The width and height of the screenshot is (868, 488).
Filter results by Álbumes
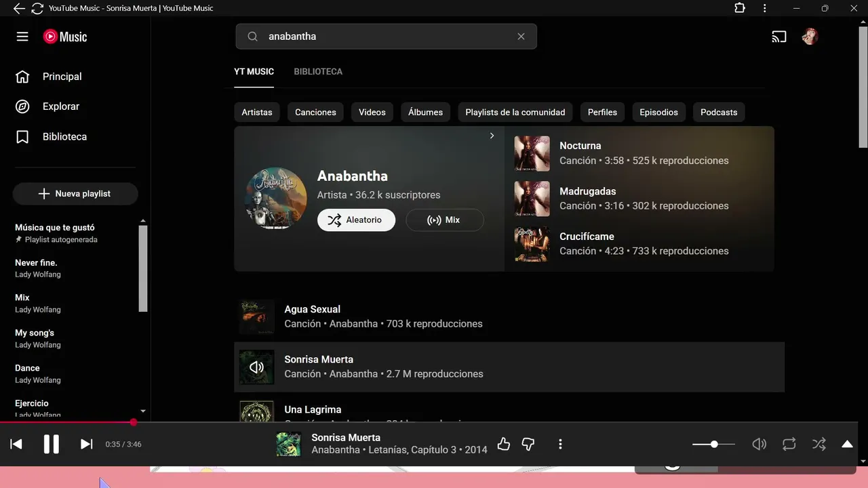pos(425,113)
